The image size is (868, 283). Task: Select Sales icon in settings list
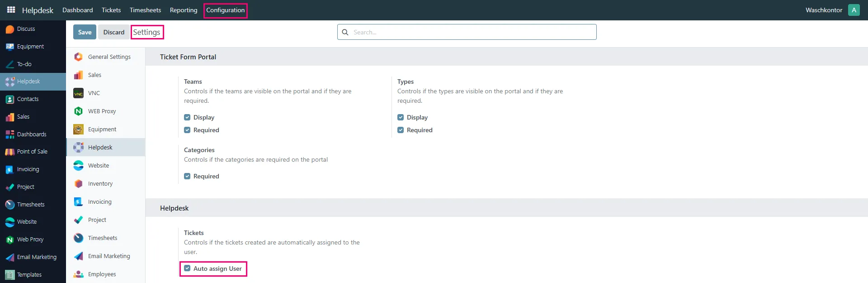click(79, 75)
